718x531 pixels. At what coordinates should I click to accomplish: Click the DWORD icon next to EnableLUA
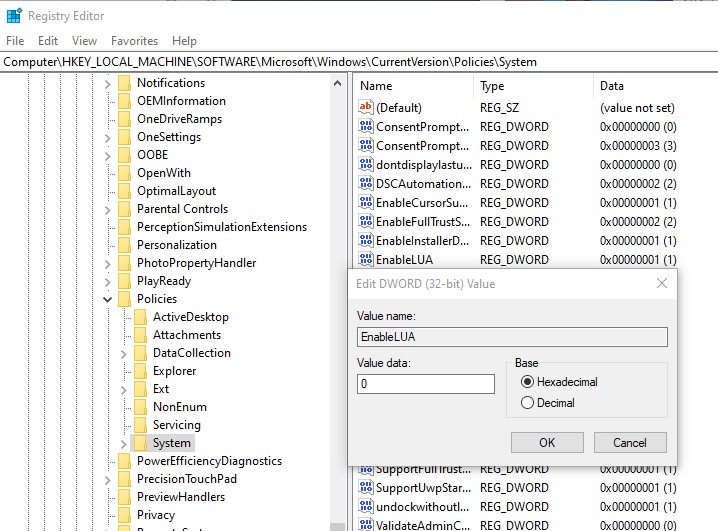point(365,259)
